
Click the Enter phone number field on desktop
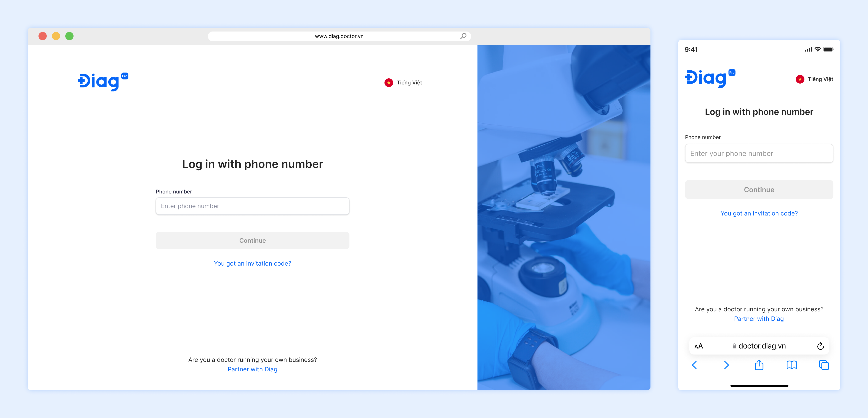[252, 206]
